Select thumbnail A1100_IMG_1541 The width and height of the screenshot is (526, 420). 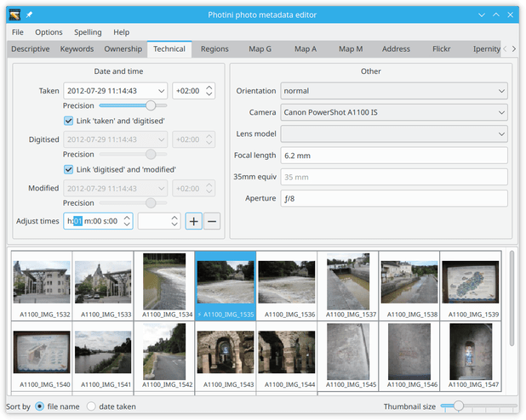(x=103, y=356)
